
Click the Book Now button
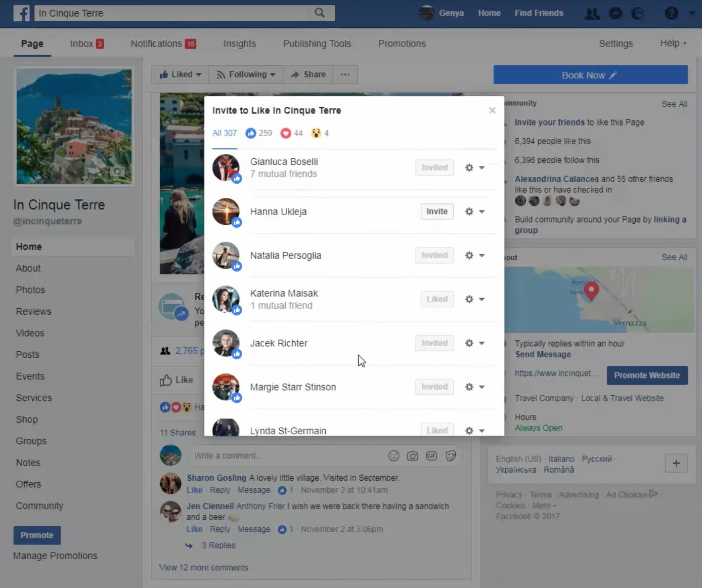point(590,75)
